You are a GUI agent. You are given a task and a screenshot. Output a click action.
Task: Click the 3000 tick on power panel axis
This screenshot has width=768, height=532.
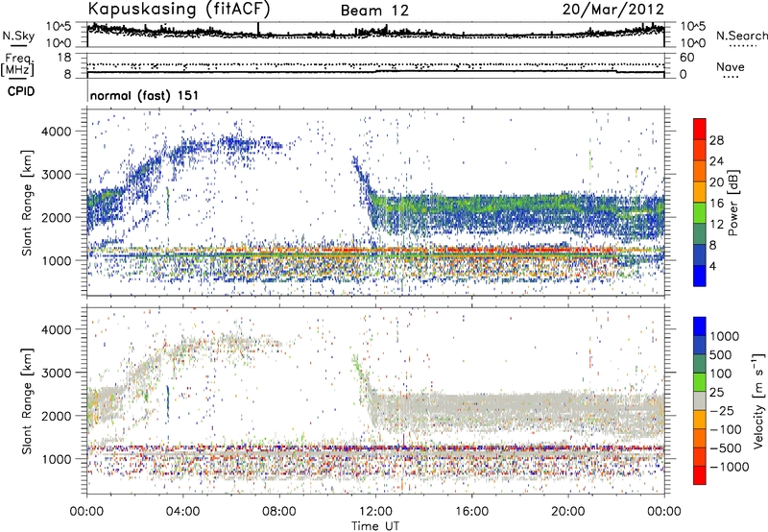coord(56,175)
